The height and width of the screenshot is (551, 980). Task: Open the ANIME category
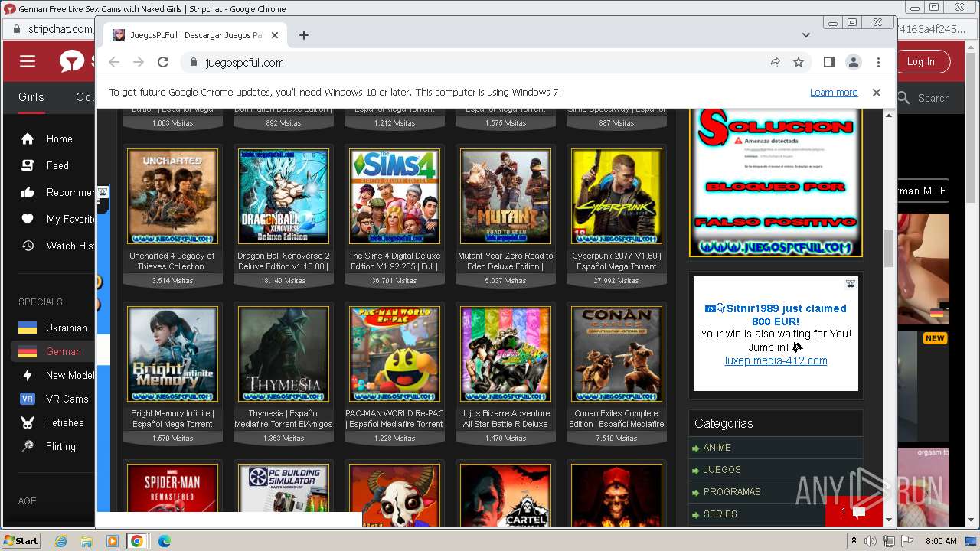[717, 447]
